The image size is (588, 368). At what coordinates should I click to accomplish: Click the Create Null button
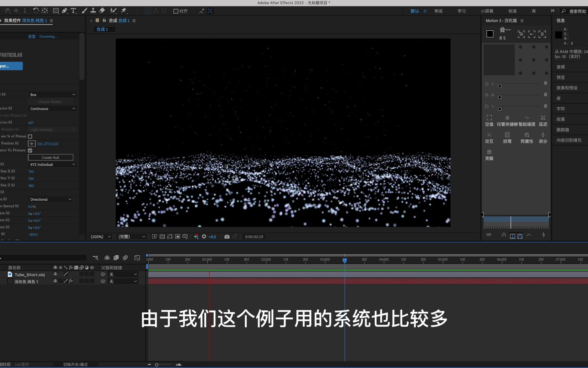point(50,157)
